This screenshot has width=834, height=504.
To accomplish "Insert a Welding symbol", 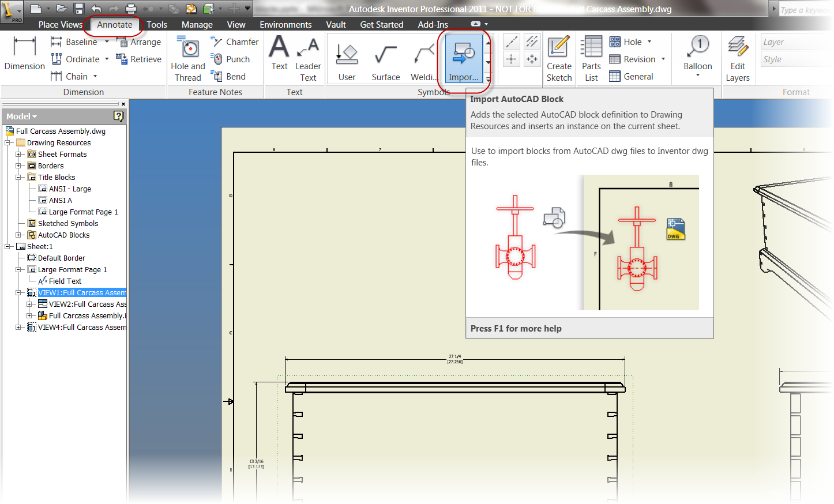I will [x=424, y=61].
